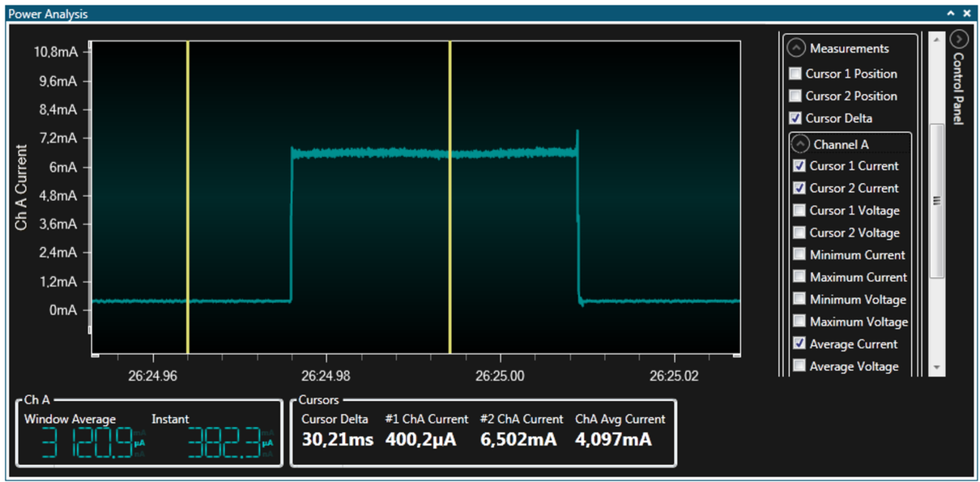Click the Control Panel vertical tab label
This screenshot has width=980, height=482.
(x=958, y=89)
